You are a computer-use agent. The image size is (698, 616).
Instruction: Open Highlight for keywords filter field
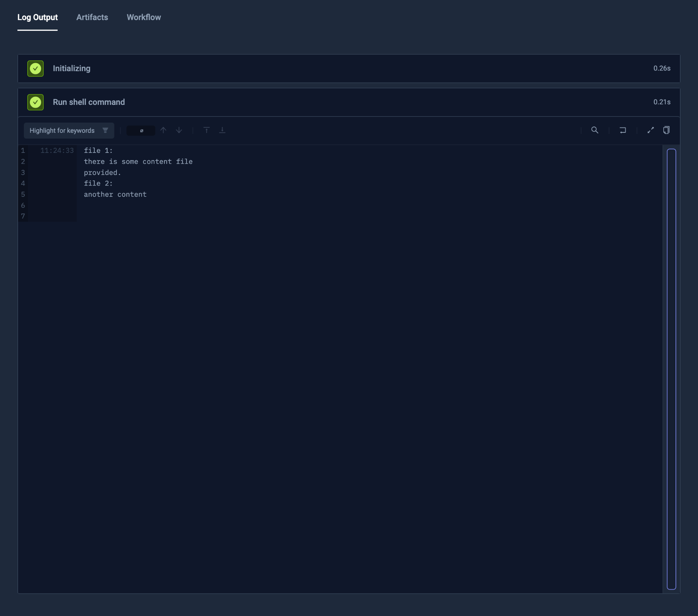(x=62, y=130)
